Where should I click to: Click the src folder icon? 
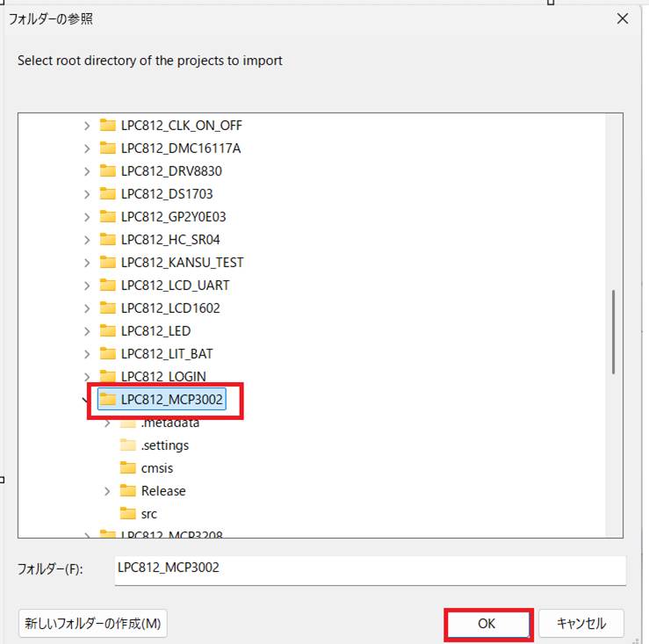(128, 514)
